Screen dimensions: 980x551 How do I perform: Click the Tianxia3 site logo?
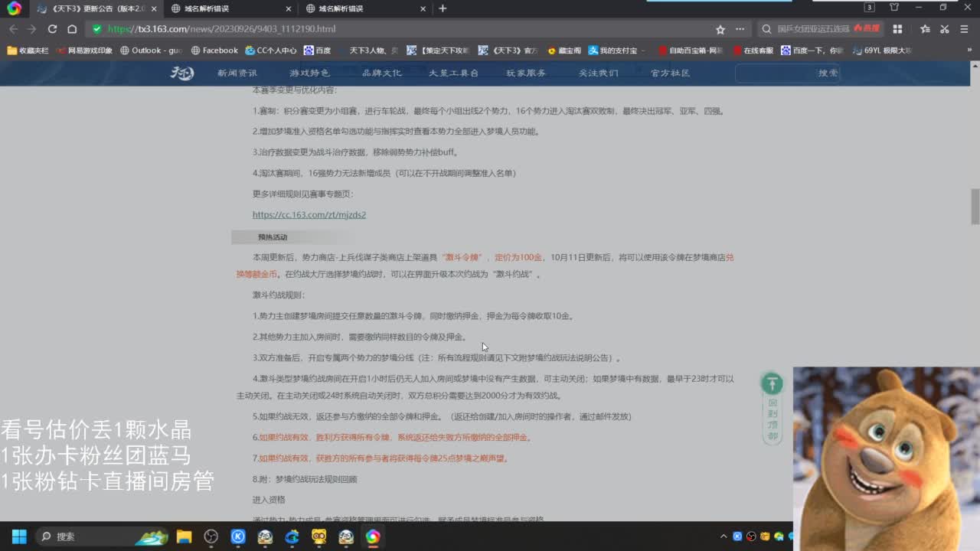click(x=181, y=73)
